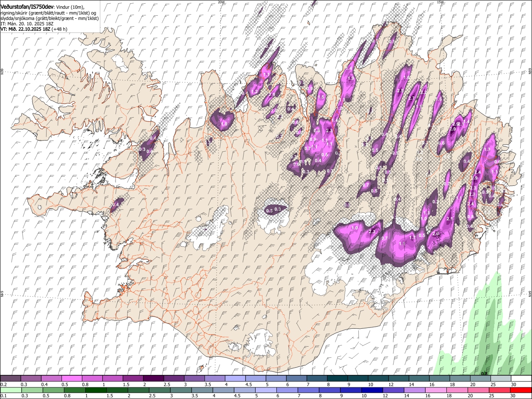Click the lower legend swatch labeled 5
The width and height of the screenshot is (532, 399).
click(265, 390)
